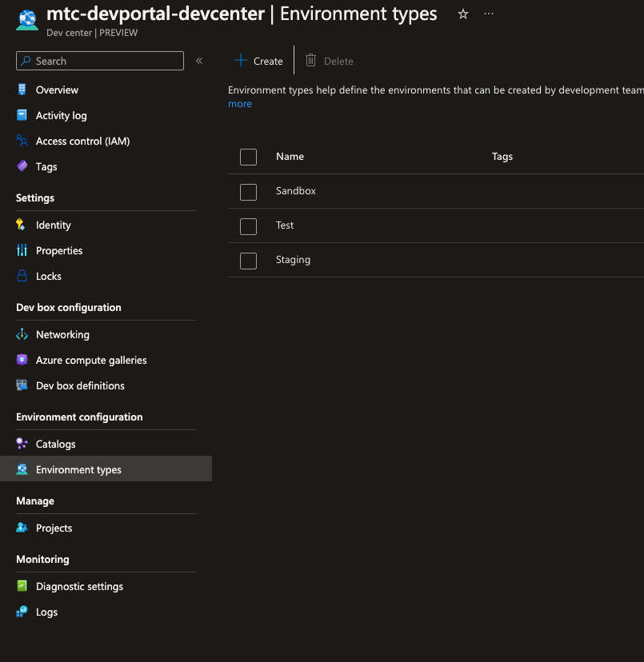Select the Test row checkbox
The width and height of the screenshot is (644, 662).
248,226
